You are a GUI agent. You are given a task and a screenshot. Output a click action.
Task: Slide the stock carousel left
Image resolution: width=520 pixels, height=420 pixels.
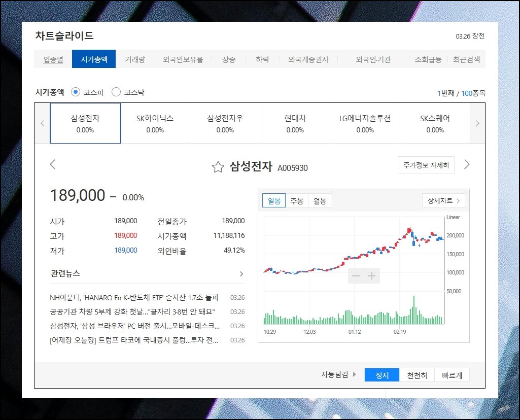tap(42, 123)
